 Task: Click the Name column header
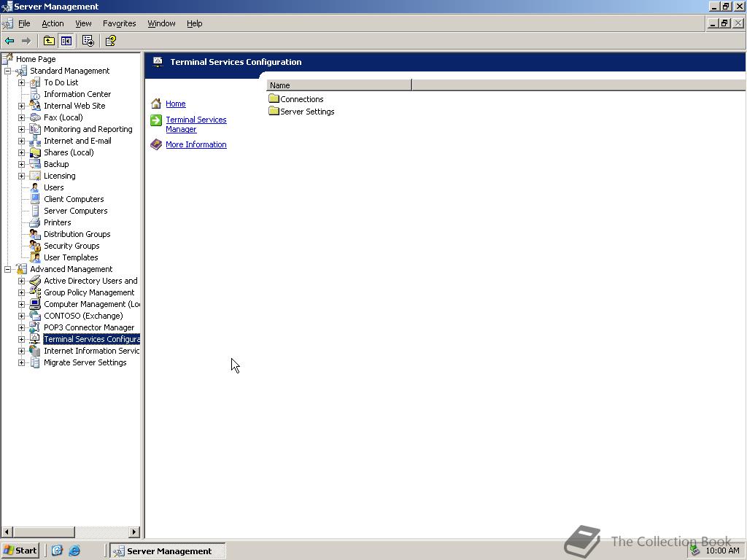coord(338,85)
